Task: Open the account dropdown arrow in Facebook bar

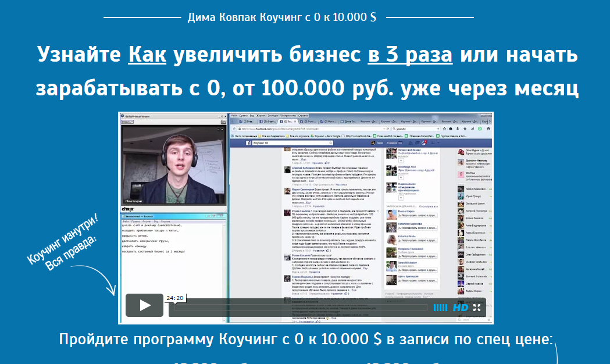Action: [x=438, y=142]
